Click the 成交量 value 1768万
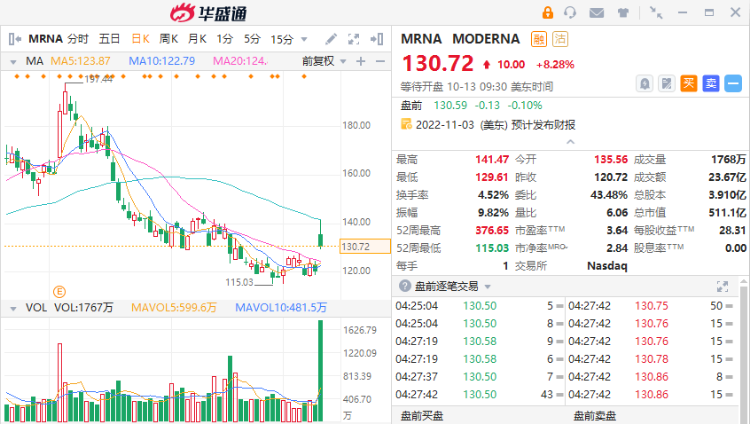Screen dimensions: 750x424 point(728,159)
